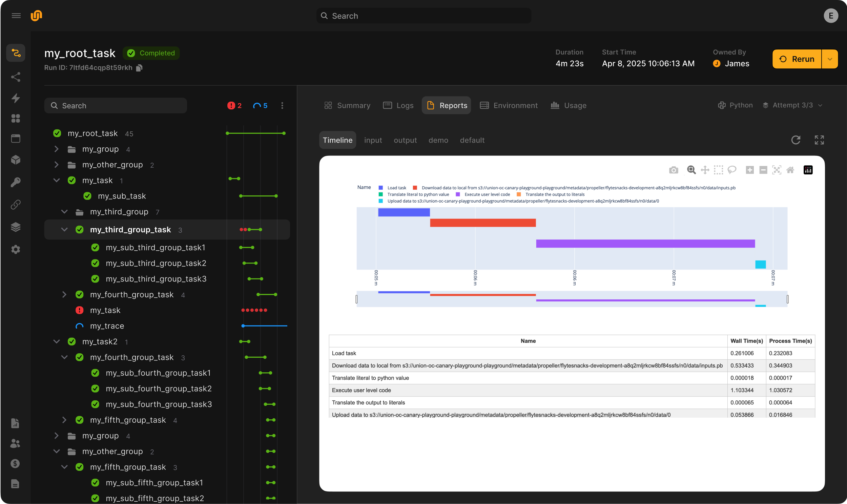The image size is (847, 504).
Task: Open the Attempt 3/3 dropdown
Action: tap(793, 105)
